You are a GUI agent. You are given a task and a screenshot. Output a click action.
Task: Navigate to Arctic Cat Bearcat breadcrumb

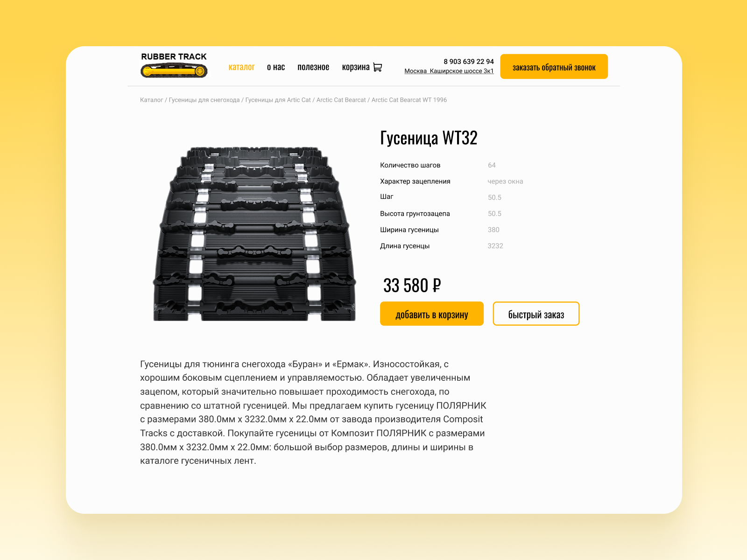click(x=341, y=100)
